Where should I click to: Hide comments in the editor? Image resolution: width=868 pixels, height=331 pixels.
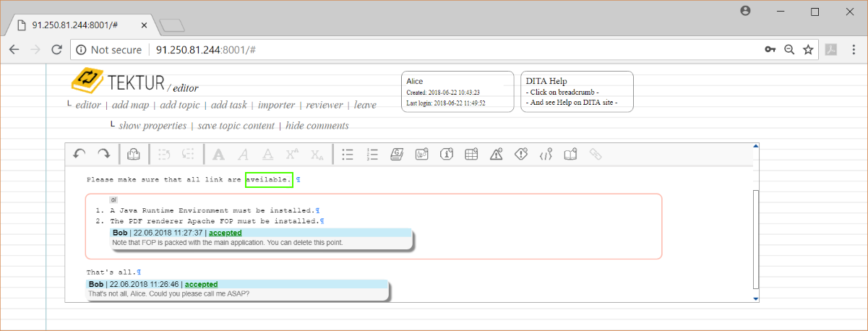pos(317,126)
